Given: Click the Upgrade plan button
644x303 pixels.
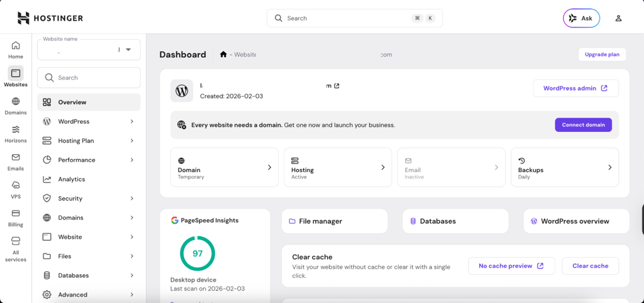Looking at the screenshot, I should (602, 55).
